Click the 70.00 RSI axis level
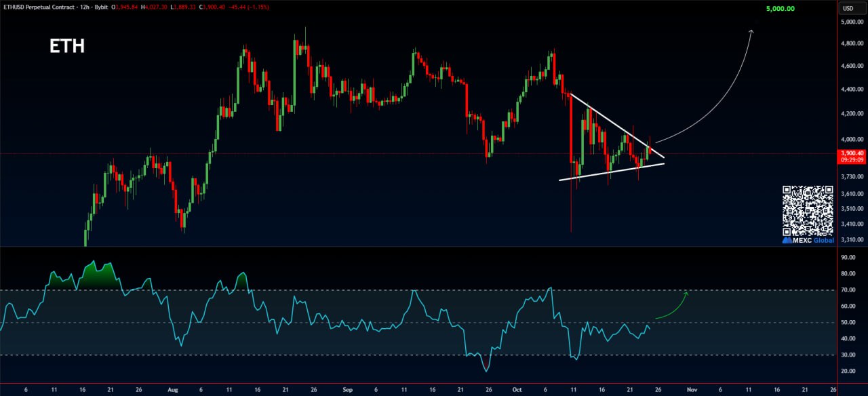The height and width of the screenshot is (396, 868). 848,290
